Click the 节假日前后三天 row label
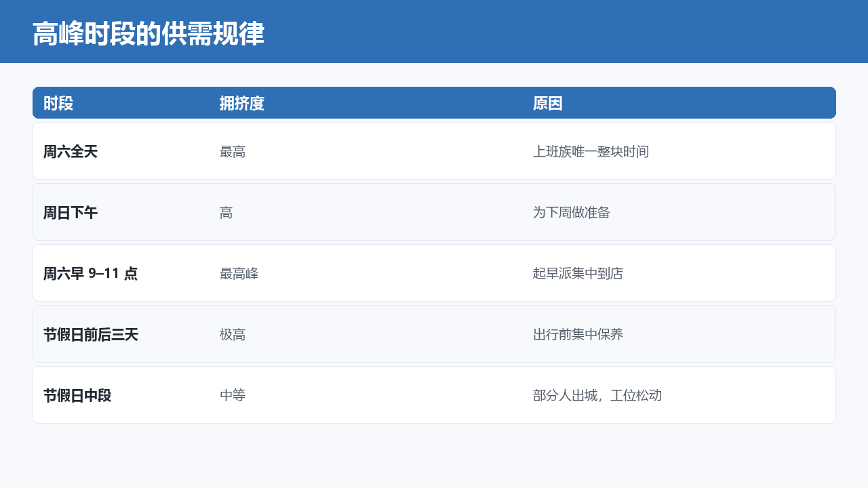This screenshot has height=488, width=868. tap(91, 335)
